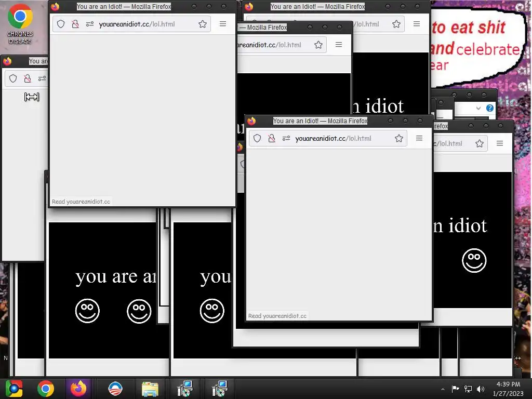
Task: Click the network icon in the system tray
Action: (468, 389)
